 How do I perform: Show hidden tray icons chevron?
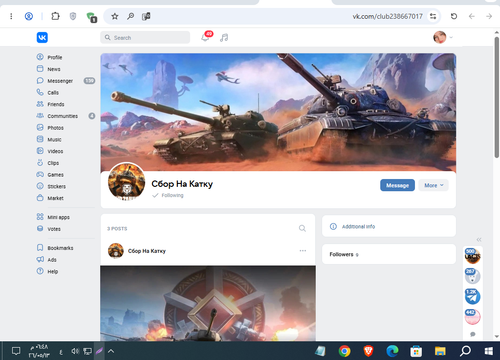pos(111,351)
